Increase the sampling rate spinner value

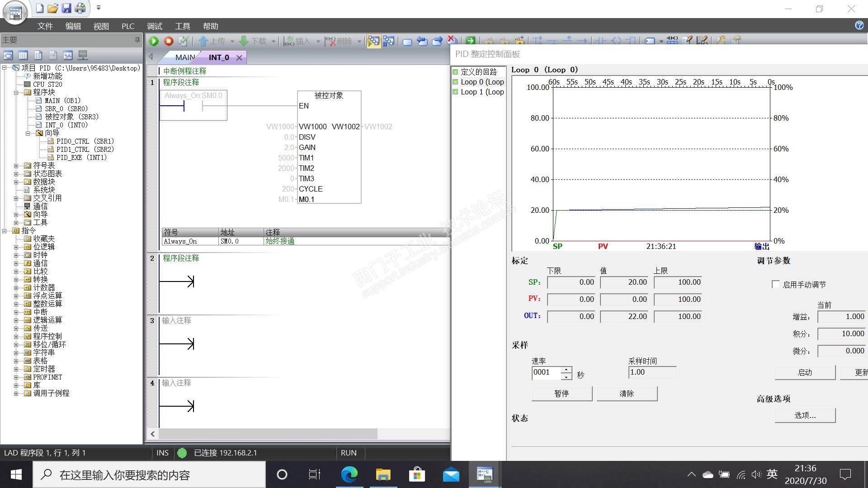coord(566,369)
